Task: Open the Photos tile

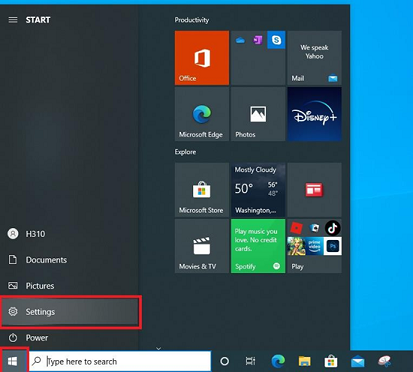Action: coord(258,114)
